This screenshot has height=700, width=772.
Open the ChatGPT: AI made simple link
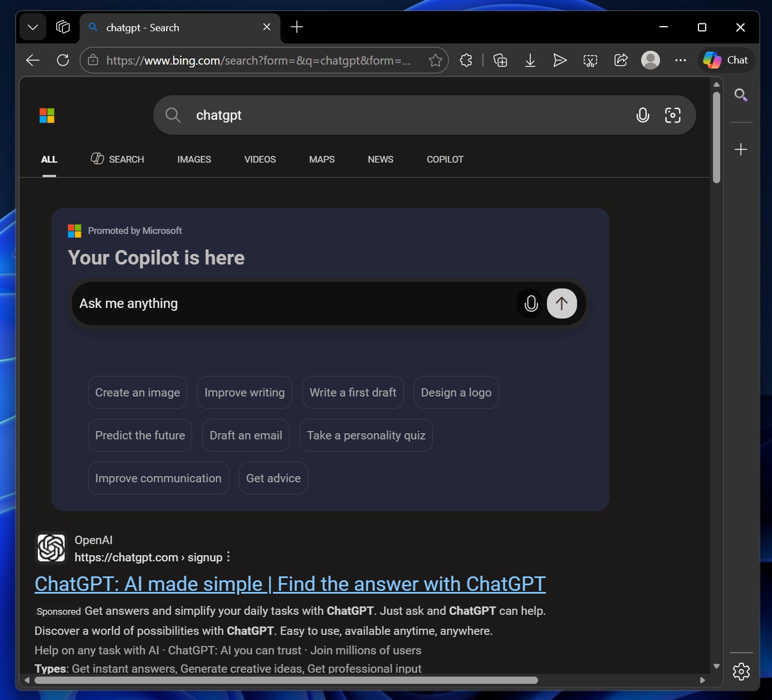click(290, 584)
